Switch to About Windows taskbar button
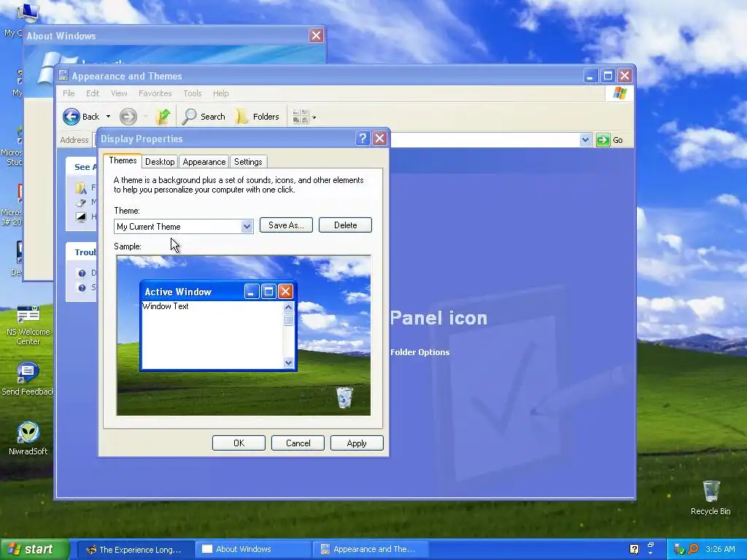Image resolution: width=747 pixels, height=560 pixels. 253,550
